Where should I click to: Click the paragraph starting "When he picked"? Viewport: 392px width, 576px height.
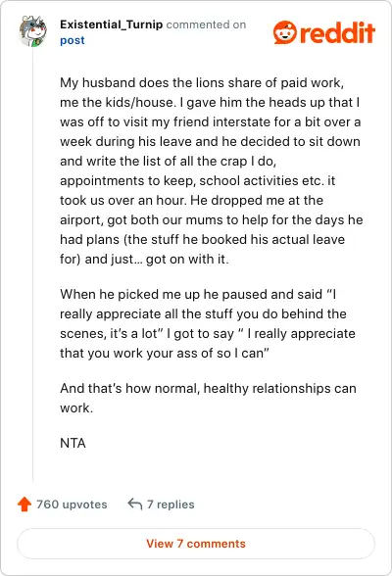tap(208, 323)
